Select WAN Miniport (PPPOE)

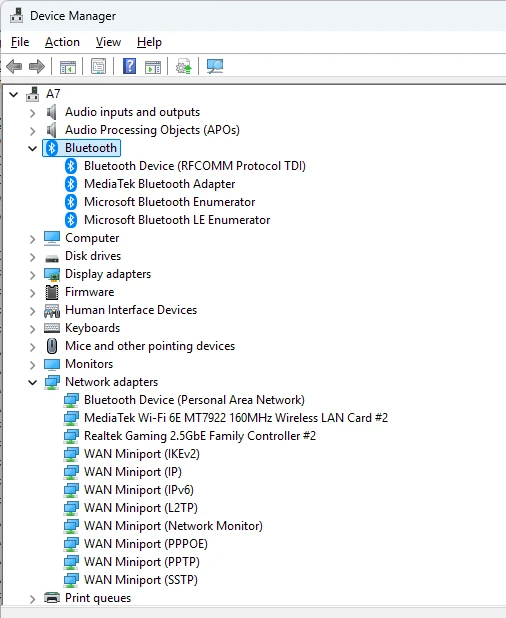click(146, 544)
